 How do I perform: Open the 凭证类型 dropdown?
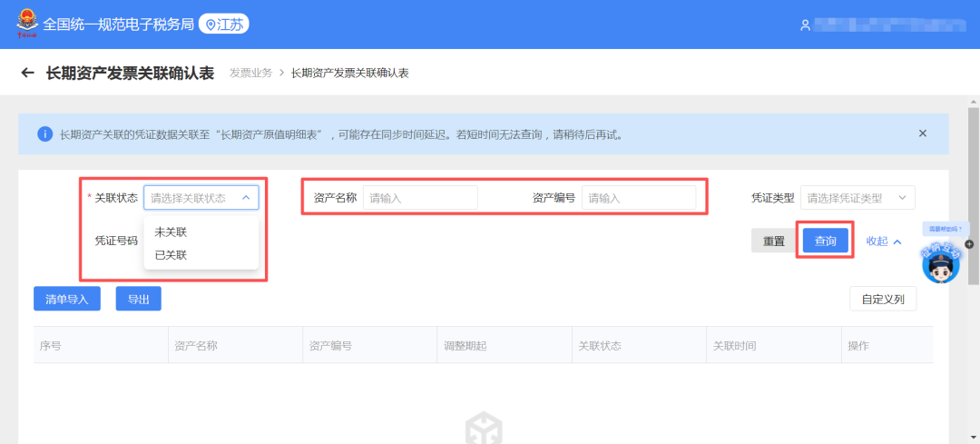tap(857, 198)
